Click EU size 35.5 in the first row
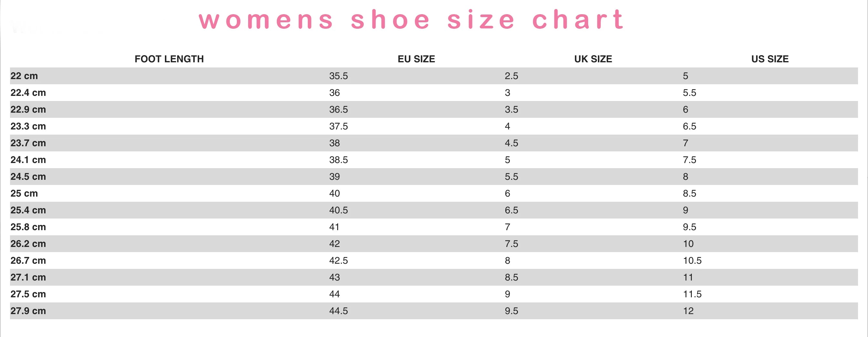 338,76
